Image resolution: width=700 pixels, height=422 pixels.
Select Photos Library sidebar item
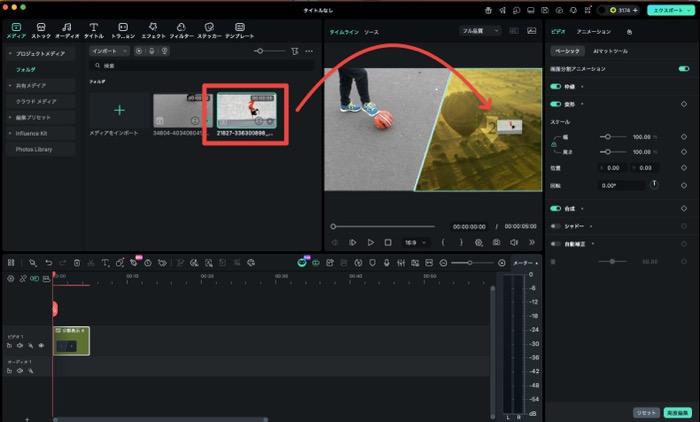pos(34,149)
